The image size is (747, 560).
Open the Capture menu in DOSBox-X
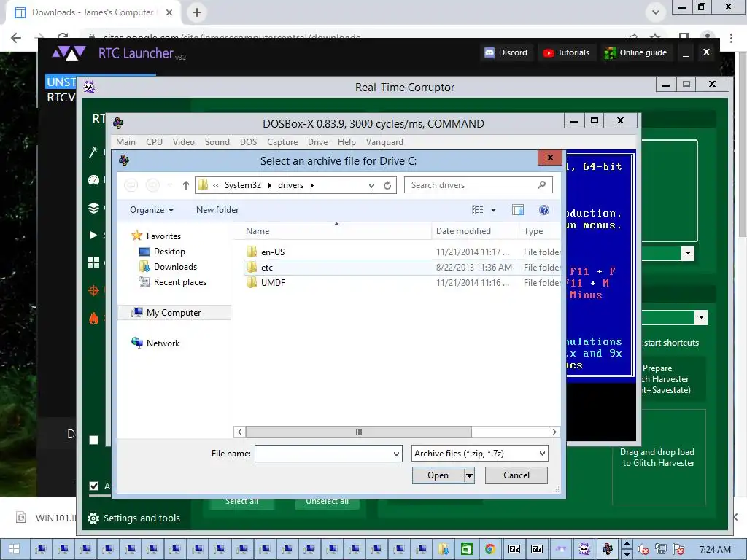[x=282, y=142]
